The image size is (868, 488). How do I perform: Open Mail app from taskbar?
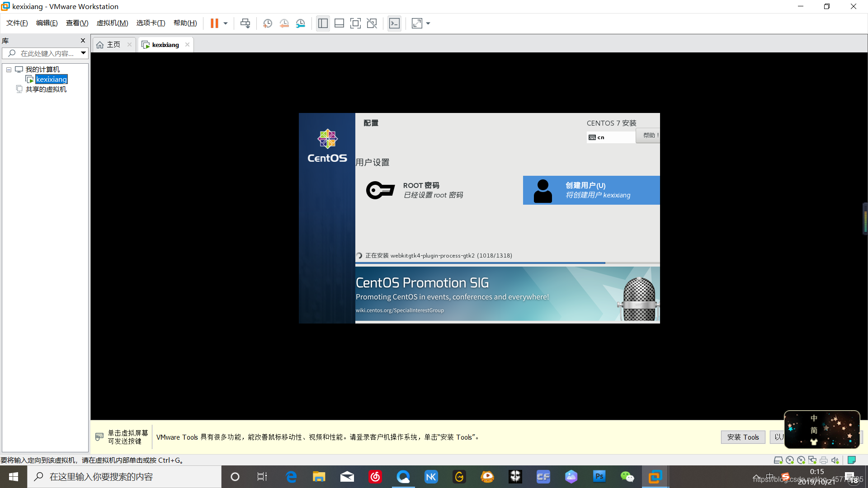click(x=347, y=477)
